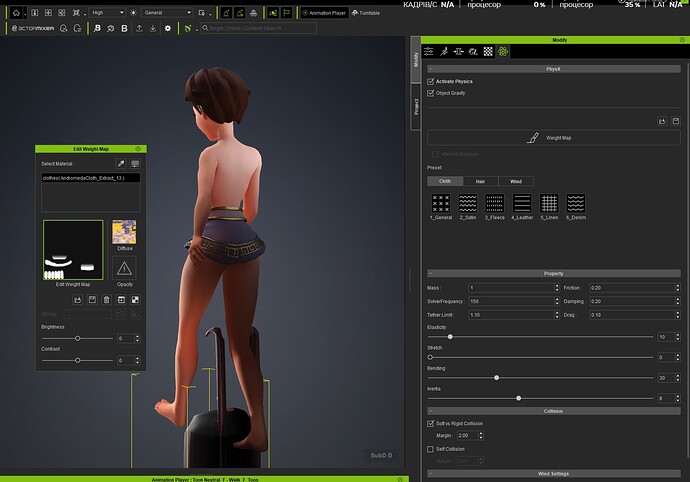Image resolution: width=690 pixels, height=482 pixels.
Task: Click the Friction value stepper arrows
Action: tap(678, 288)
